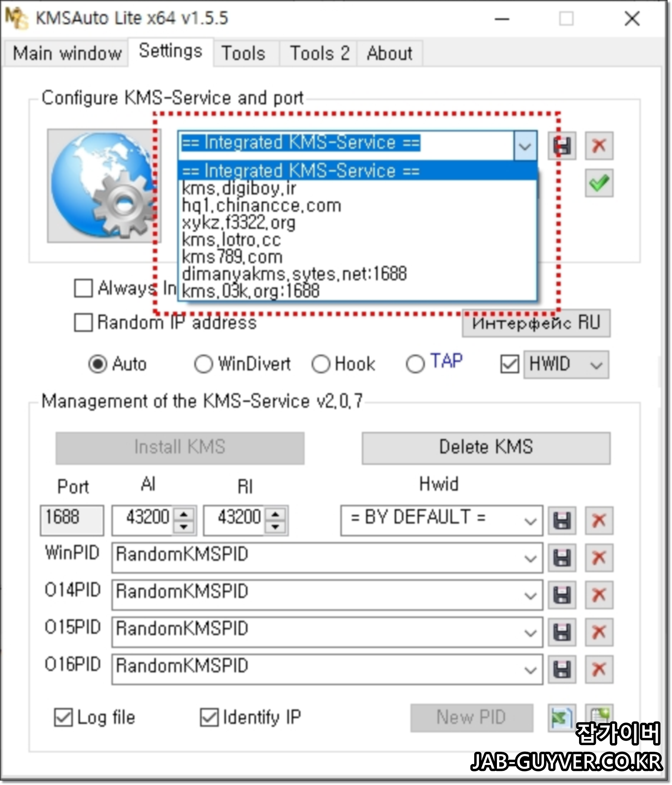Toggle the Identify IP checkbox
The height and width of the screenshot is (785, 672).
pyautogui.click(x=209, y=717)
